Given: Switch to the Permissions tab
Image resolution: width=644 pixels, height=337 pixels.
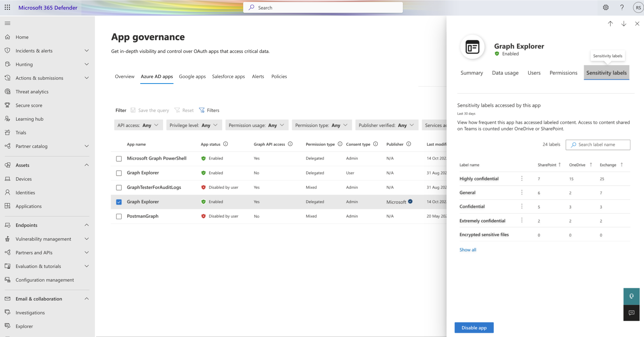Looking at the screenshot, I should click(563, 72).
